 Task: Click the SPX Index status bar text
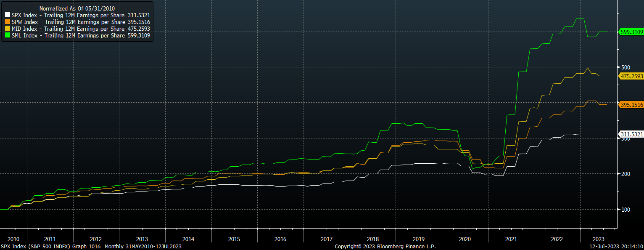pyautogui.click(x=90, y=247)
